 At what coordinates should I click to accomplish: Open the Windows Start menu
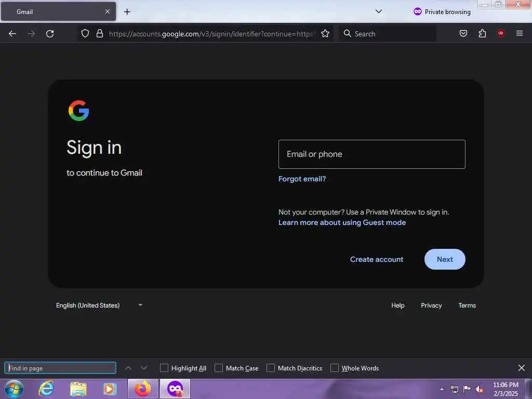pyautogui.click(x=14, y=389)
